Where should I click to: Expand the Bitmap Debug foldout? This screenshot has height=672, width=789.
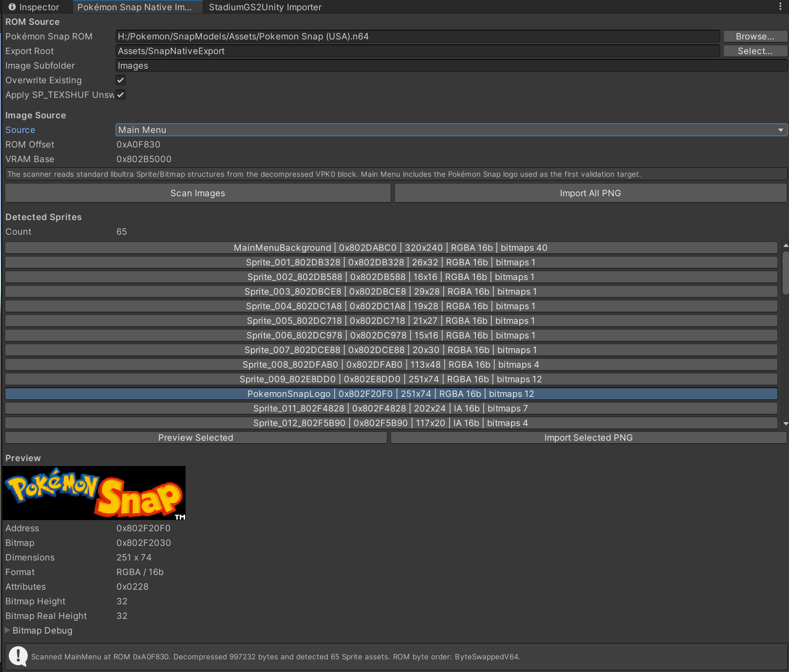click(x=7, y=630)
